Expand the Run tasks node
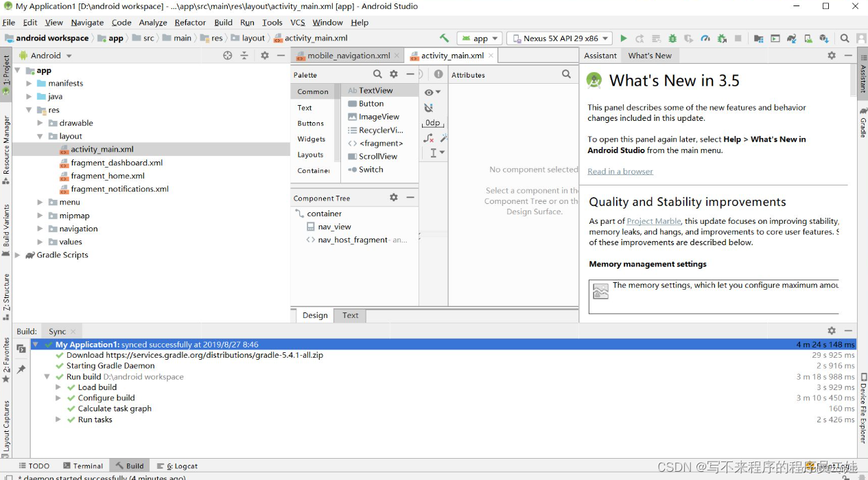Image resolution: width=868 pixels, height=480 pixels. pyautogui.click(x=58, y=420)
